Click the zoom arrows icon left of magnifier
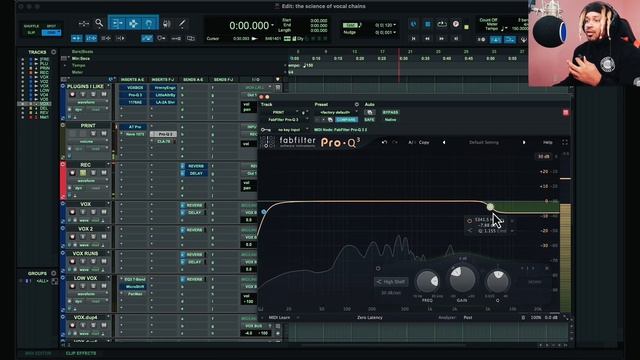The height and width of the screenshot is (360, 640). coord(84,24)
